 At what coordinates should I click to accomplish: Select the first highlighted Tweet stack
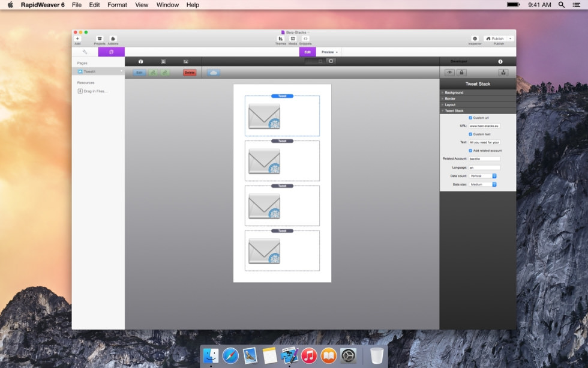coord(282,116)
